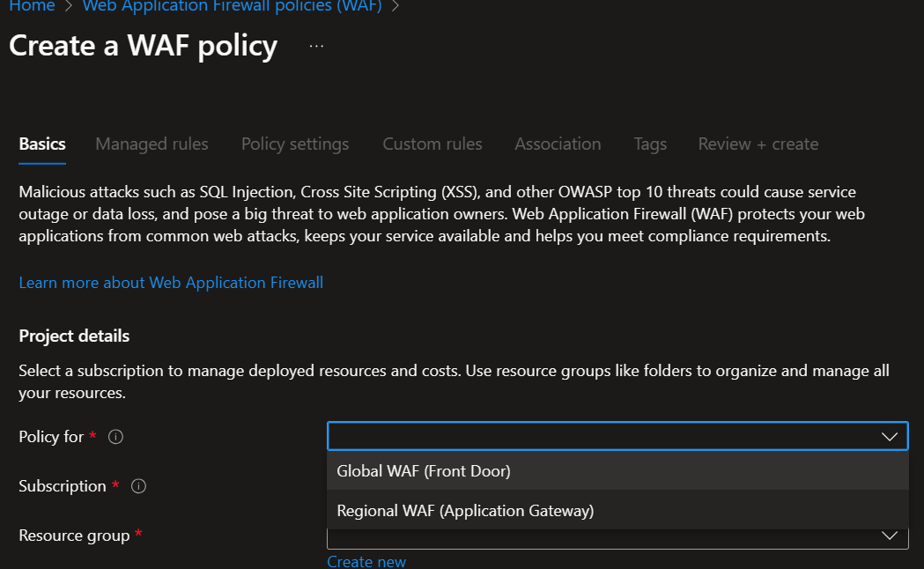Click the Create a WAF policy heading

(144, 46)
